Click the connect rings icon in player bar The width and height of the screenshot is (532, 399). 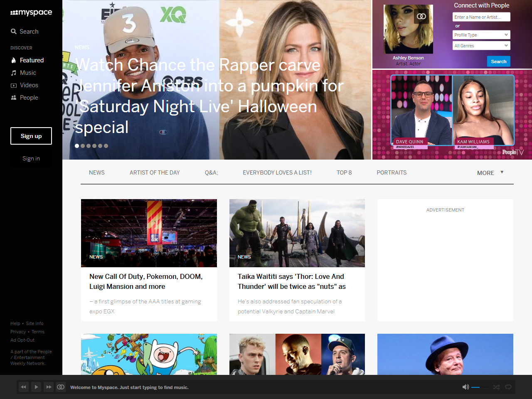pyautogui.click(x=61, y=387)
